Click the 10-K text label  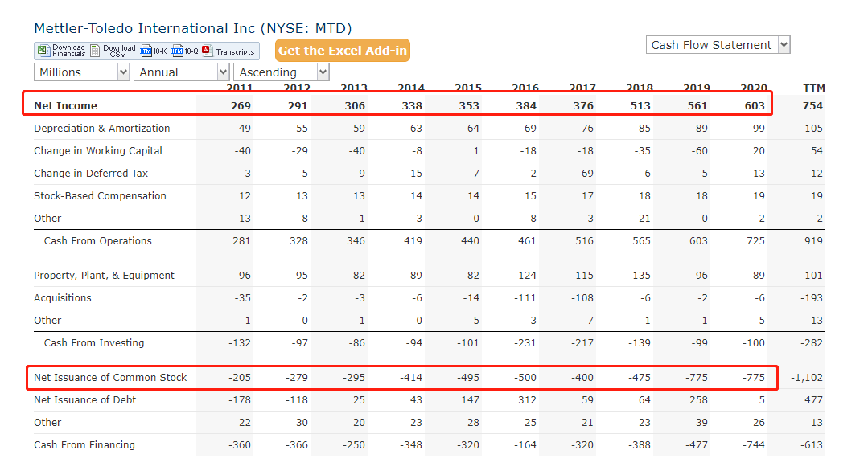[160, 51]
